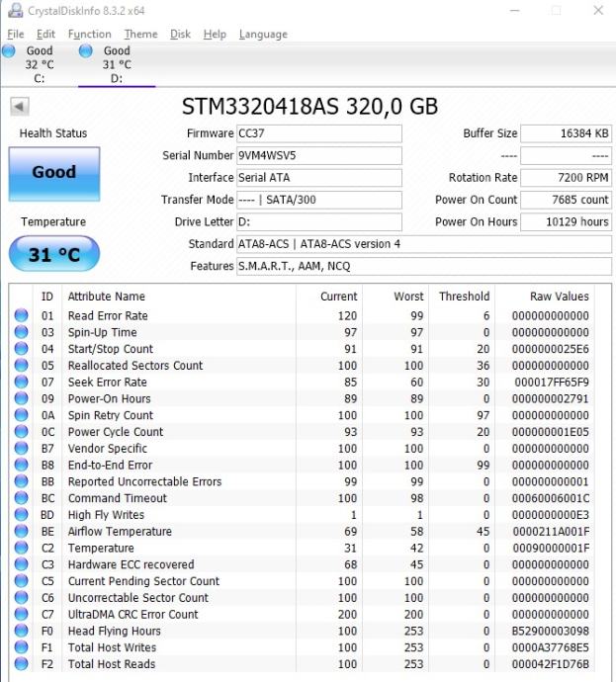
Task: Click the Drive Letter field D:
Action: coord(318,222)
